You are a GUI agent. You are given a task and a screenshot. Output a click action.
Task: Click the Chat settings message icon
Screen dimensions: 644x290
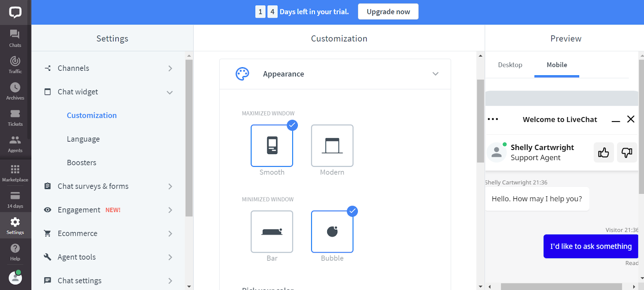47,280
